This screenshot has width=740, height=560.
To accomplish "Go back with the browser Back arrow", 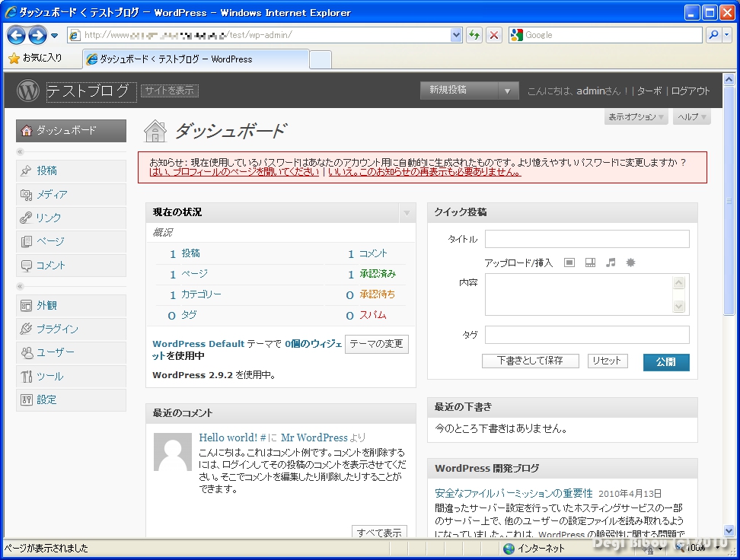I will (x=16, y=35).
